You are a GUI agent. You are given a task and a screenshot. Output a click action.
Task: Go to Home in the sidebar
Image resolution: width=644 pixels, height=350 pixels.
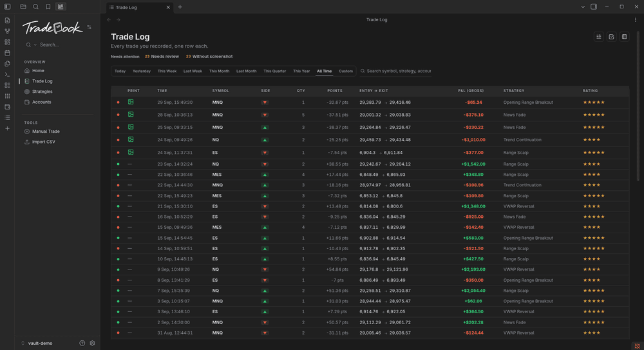click(x=38, y=71)
